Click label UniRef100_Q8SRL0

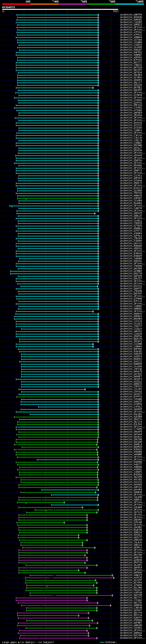click(x=131, y=548)
